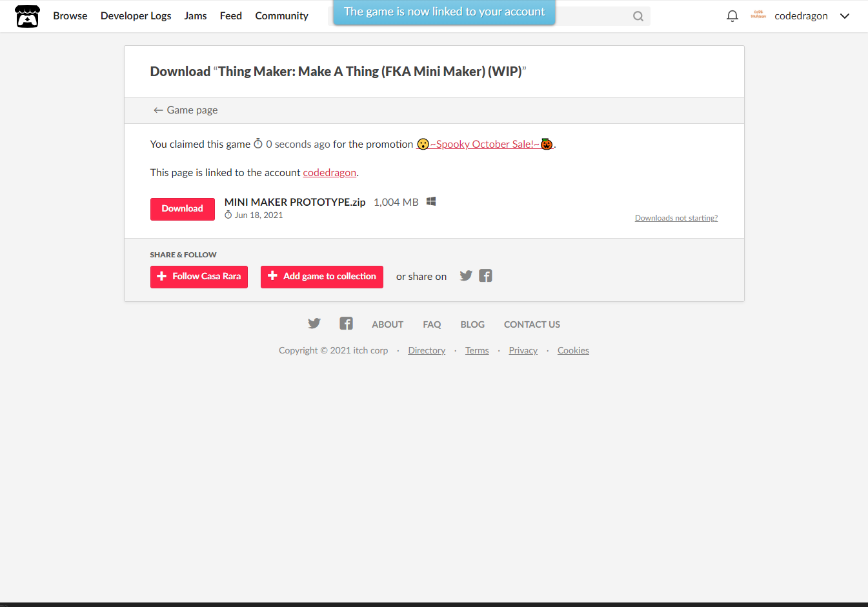Open the Cookies link
The image size is (868, 607).
point(573,350)
